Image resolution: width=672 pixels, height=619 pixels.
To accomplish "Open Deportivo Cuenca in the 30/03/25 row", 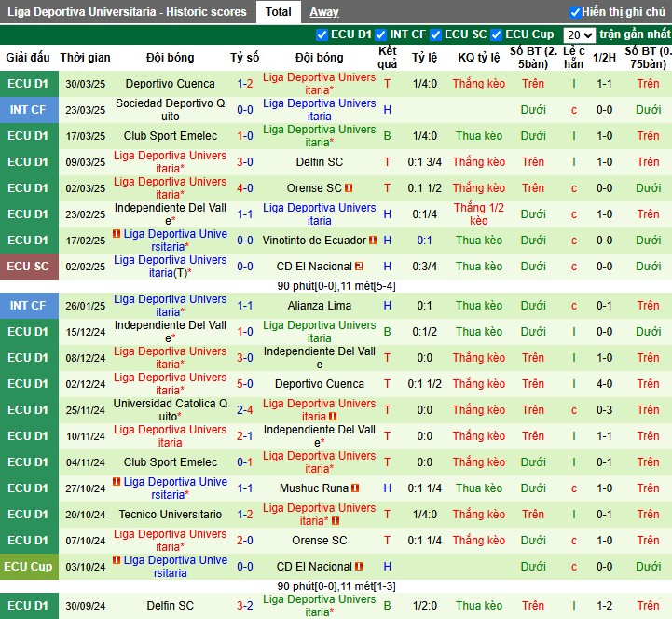I will [171, 84].
